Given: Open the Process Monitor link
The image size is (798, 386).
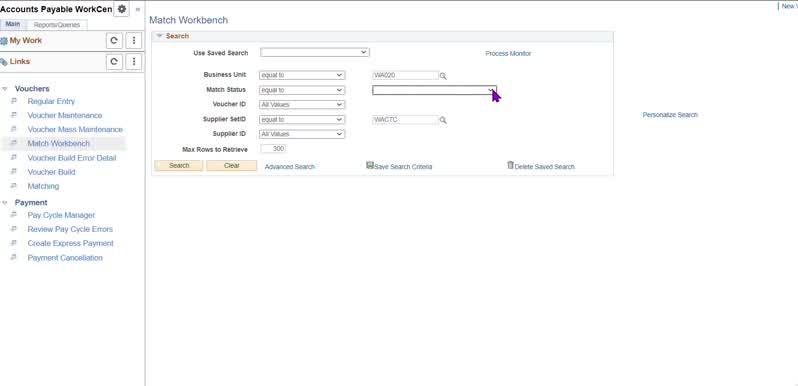Looking at the screenshot, I should point(508,53).
